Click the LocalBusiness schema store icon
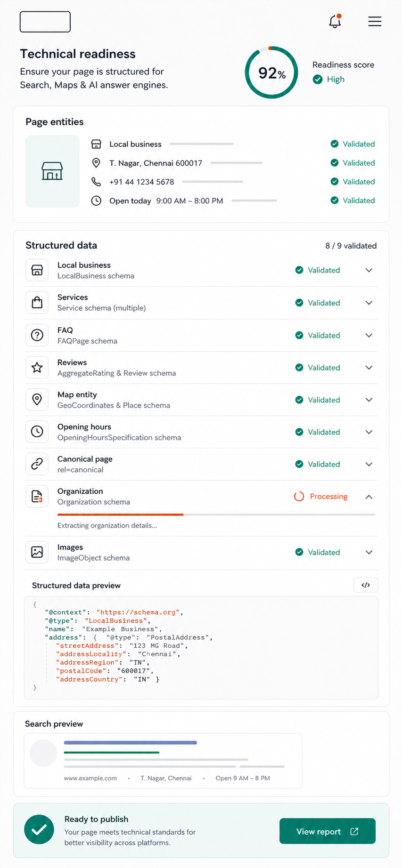The height and width of the screenshot is (868, 402). 37,270
